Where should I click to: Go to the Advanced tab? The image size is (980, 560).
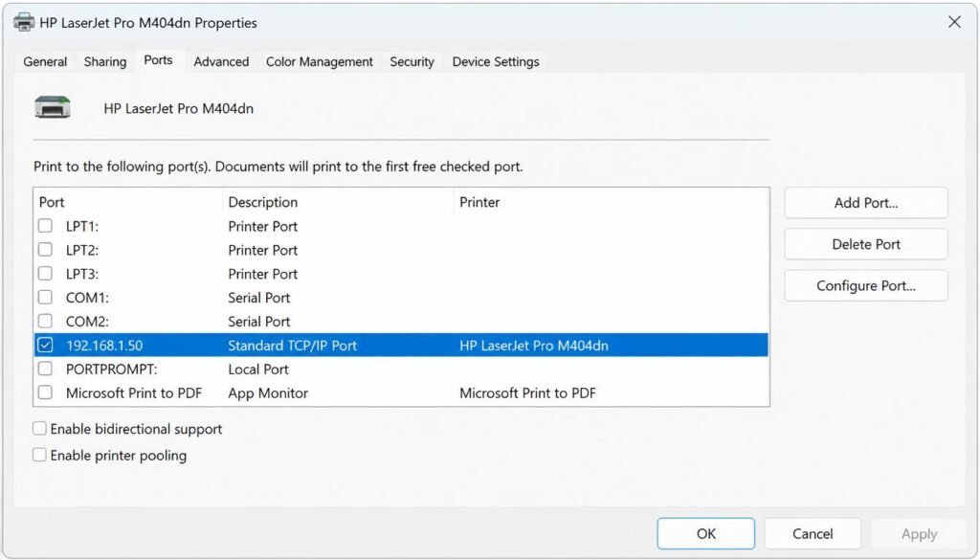pos(221,61)
